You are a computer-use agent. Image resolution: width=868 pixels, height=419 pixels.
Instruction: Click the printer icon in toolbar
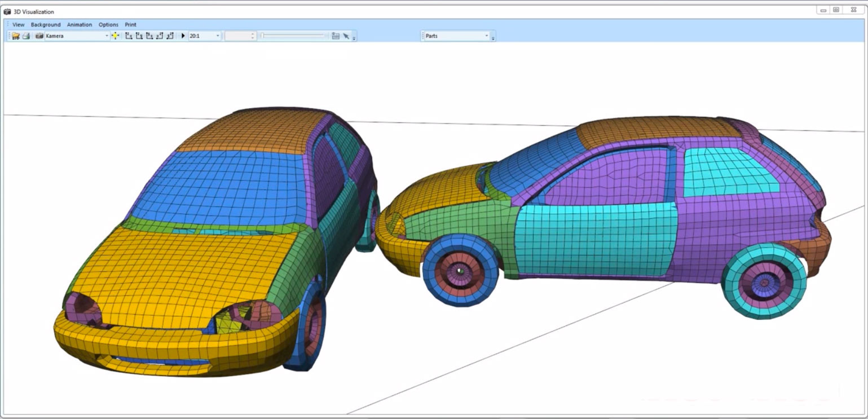click(x=26, y=36)
